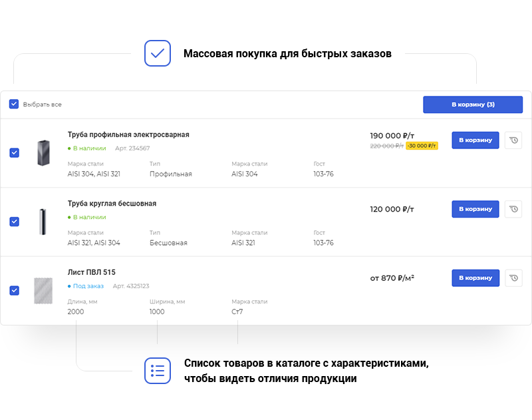This screenshot has height=420, width=532.
Task: Click the checkmark icon above the product list
Action: click(x=158, y=53)
